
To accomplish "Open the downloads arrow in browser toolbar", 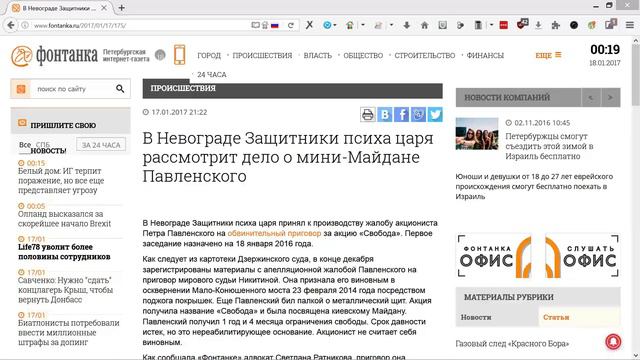I will (407, 25).
